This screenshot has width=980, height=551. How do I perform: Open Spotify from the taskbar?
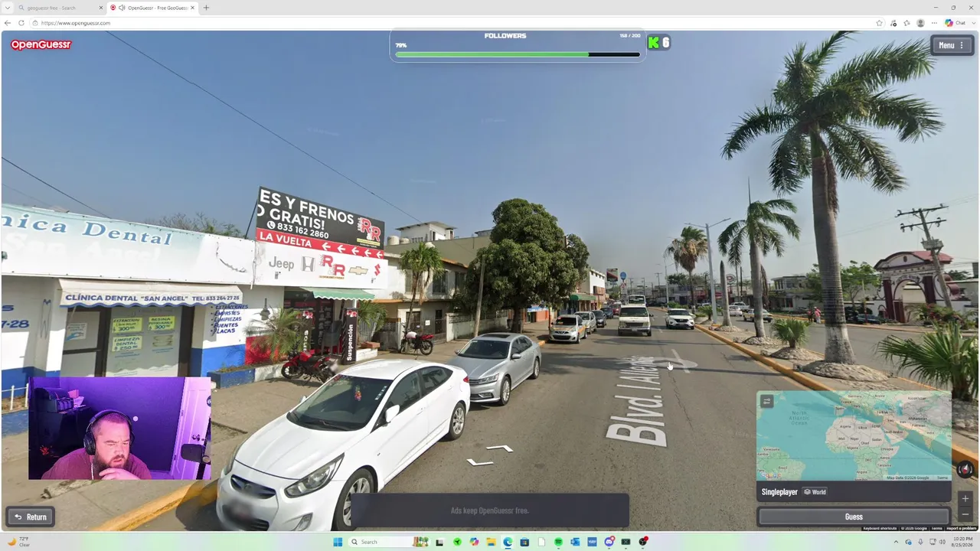[x=558, y=542]
